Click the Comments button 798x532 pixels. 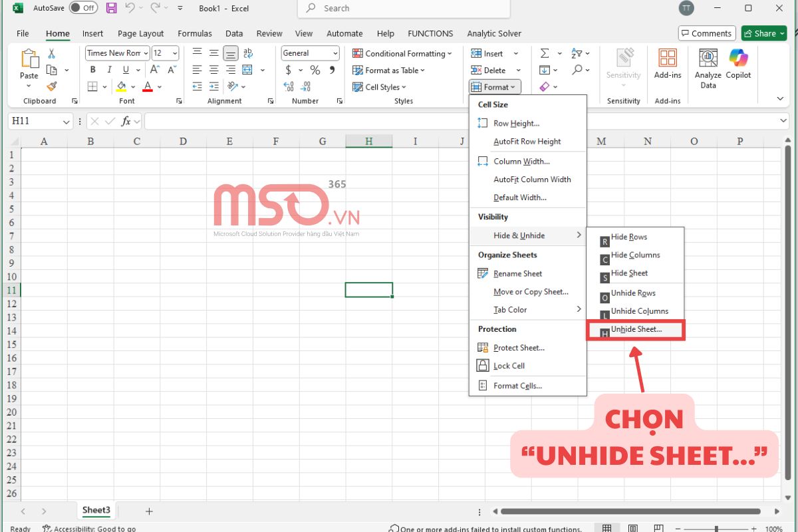(706, 33)
